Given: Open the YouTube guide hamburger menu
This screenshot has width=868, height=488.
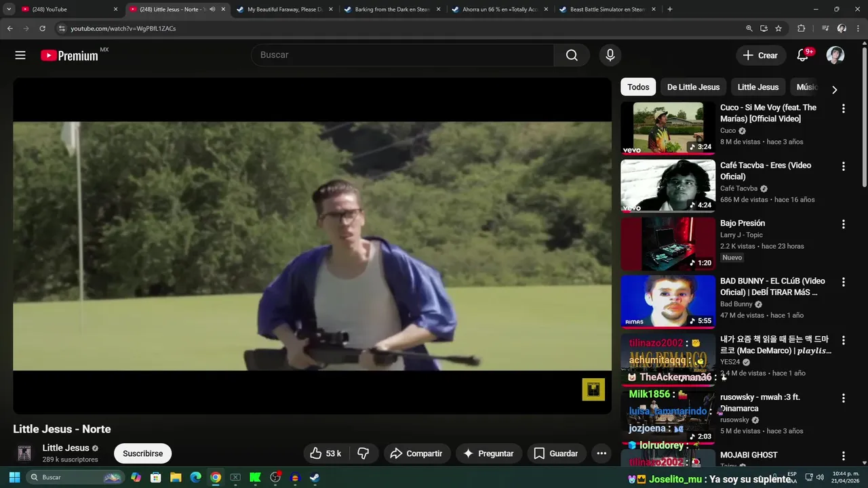Looking at the screenshot, I should pyautogui.click(x=20, y=56).
